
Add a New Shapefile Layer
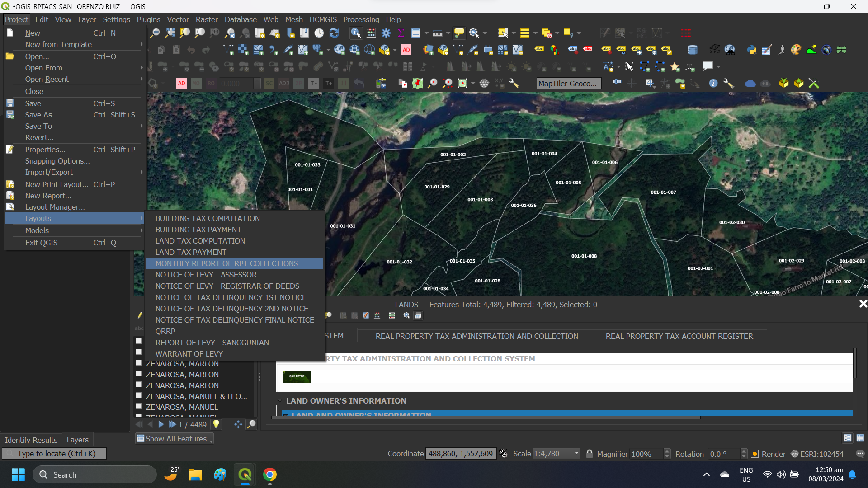pyautogui.click(x=458, y=50)
